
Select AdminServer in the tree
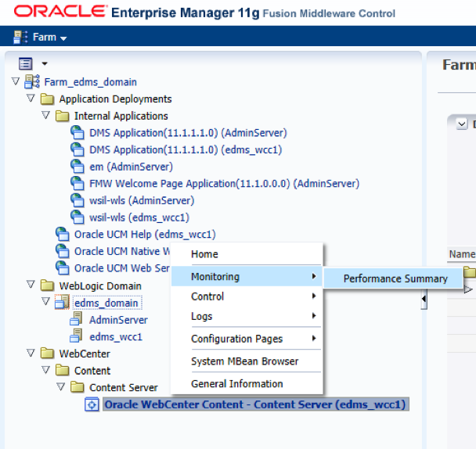[118, 320]
